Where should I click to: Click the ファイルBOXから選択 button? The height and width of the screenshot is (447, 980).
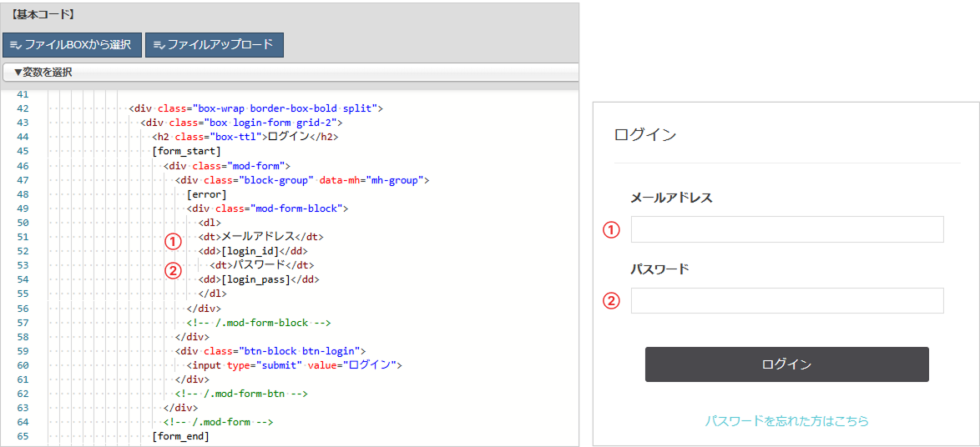tap(72, 45)
